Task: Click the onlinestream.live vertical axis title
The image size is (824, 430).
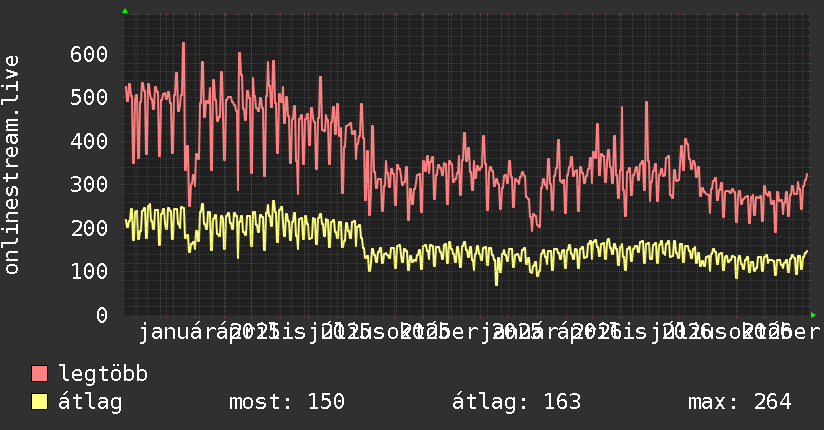Action: pyautogui.click(x=12, y=165)
